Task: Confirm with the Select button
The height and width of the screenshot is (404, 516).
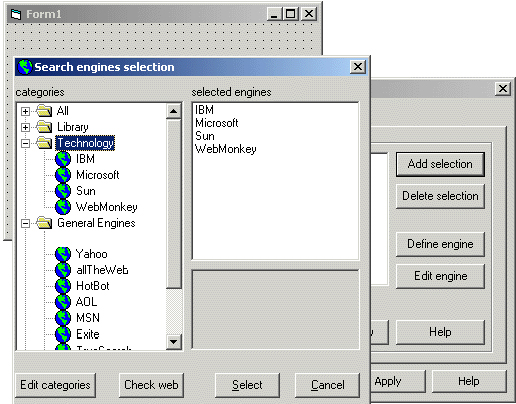Action: (247, 385)
